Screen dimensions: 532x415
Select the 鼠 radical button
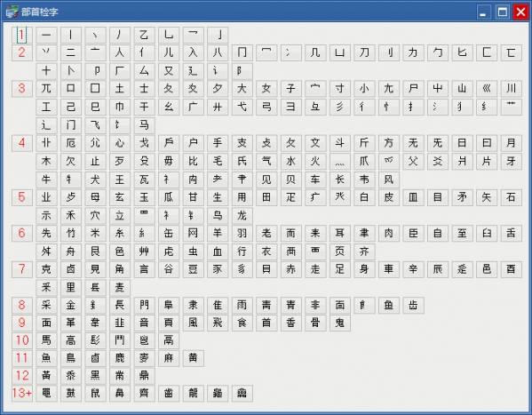click(x=95, y=394)
